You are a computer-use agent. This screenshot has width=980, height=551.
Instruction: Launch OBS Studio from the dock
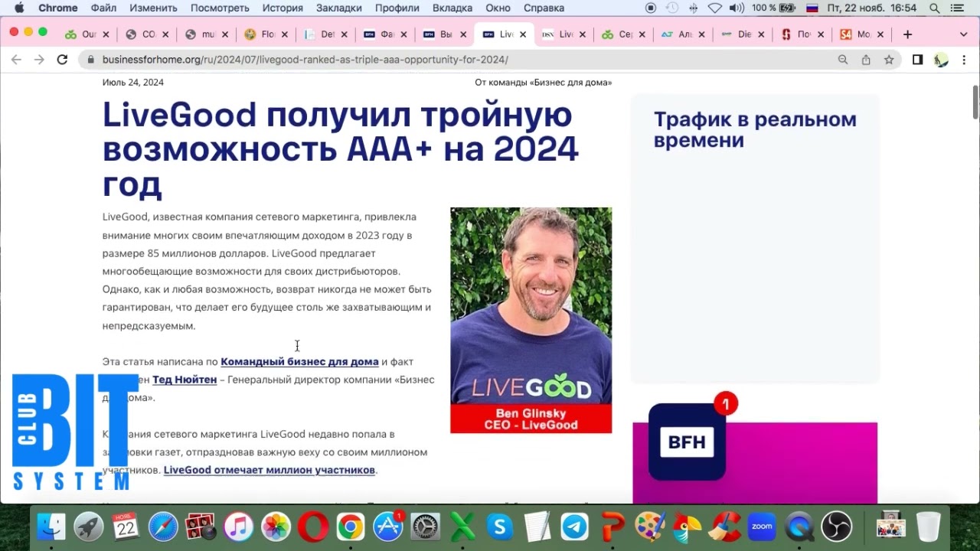(x=837, y=527)
